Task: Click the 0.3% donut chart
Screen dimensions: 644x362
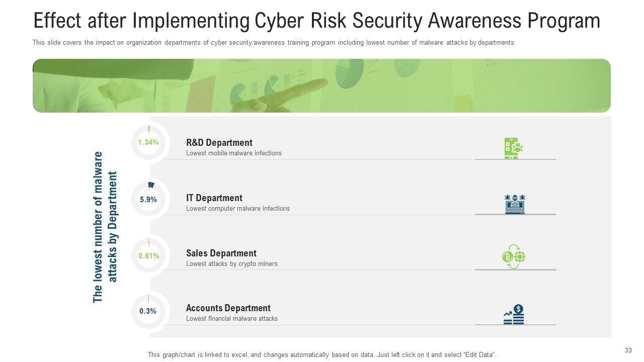Action: [148, 312]
